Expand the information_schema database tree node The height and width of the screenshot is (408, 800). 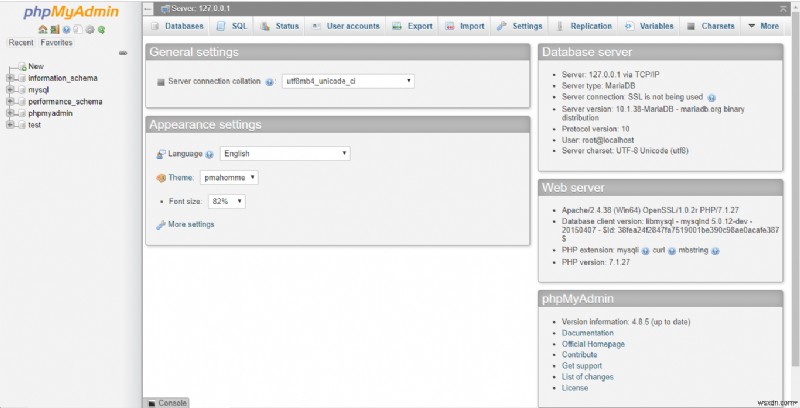click(x=10, y=77)
